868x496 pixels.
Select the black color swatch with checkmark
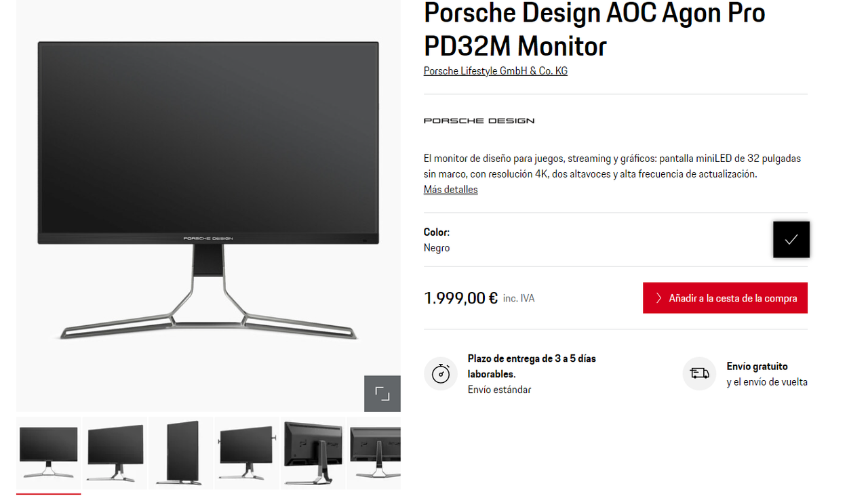click(791, 239)
